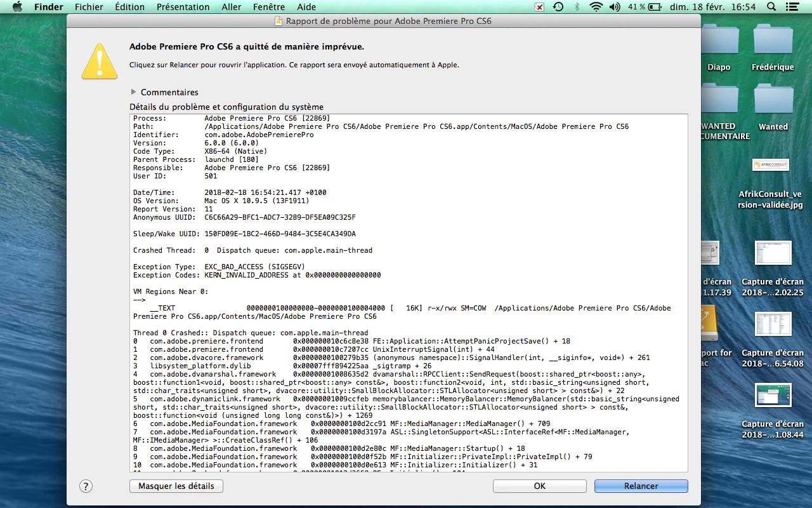Click the OK button

539,486
